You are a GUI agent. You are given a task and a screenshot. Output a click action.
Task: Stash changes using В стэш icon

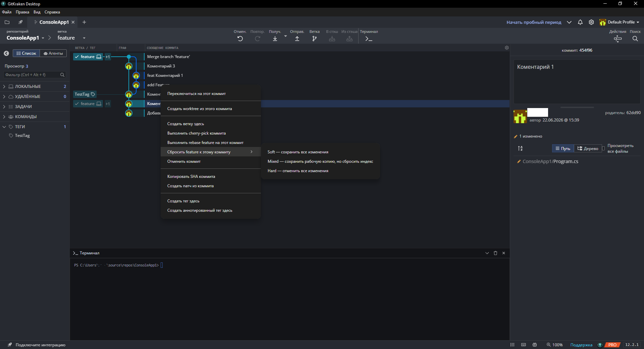pos(332,39)
